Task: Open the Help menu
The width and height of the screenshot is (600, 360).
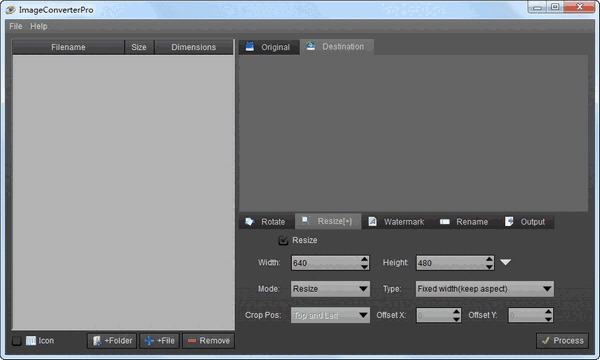Action: click(39, 26)
